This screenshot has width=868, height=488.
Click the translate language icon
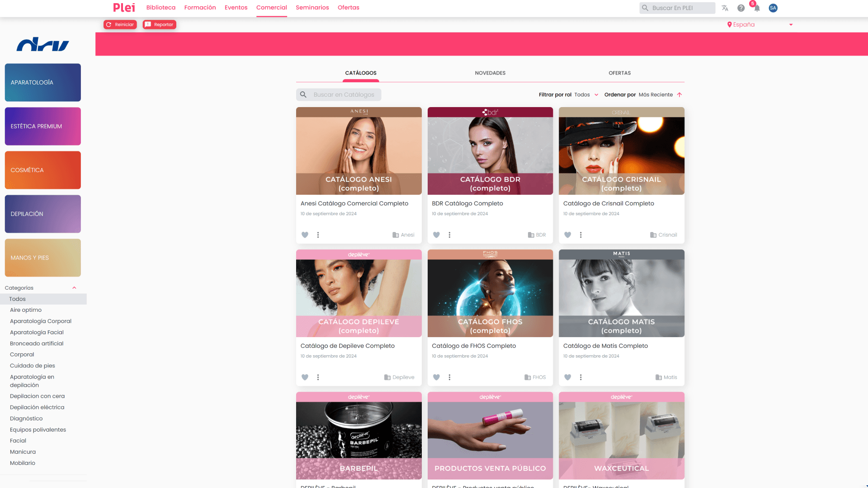point(725,8)
